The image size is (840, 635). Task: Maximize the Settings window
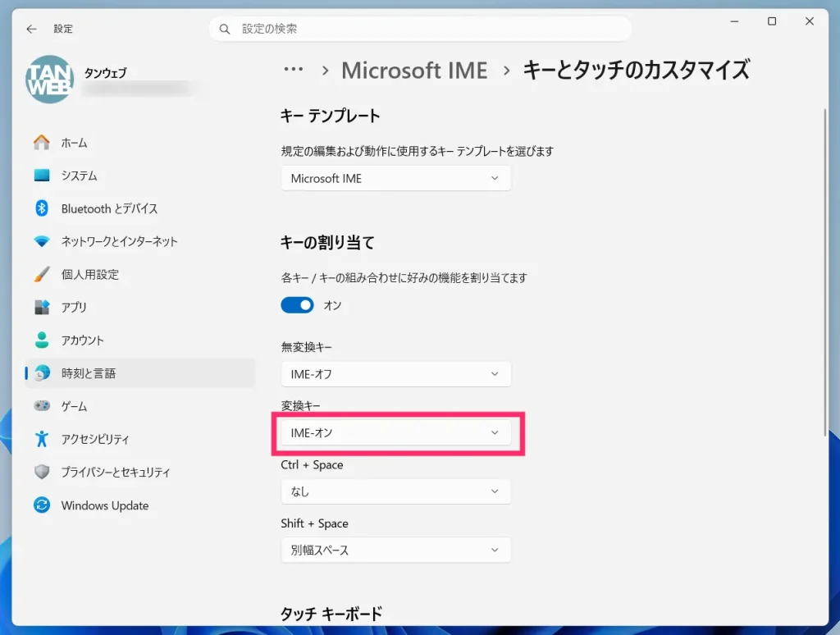(772, 21)
